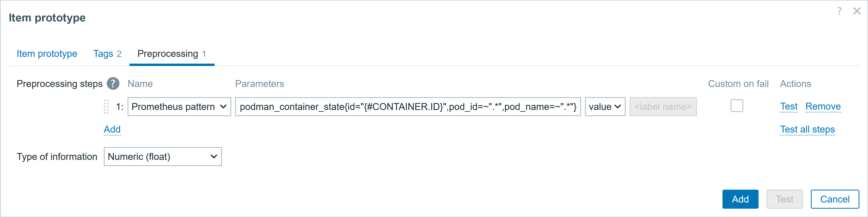Close the Item prototype dialog
868x217 pixels.
[x=857, y=11]
